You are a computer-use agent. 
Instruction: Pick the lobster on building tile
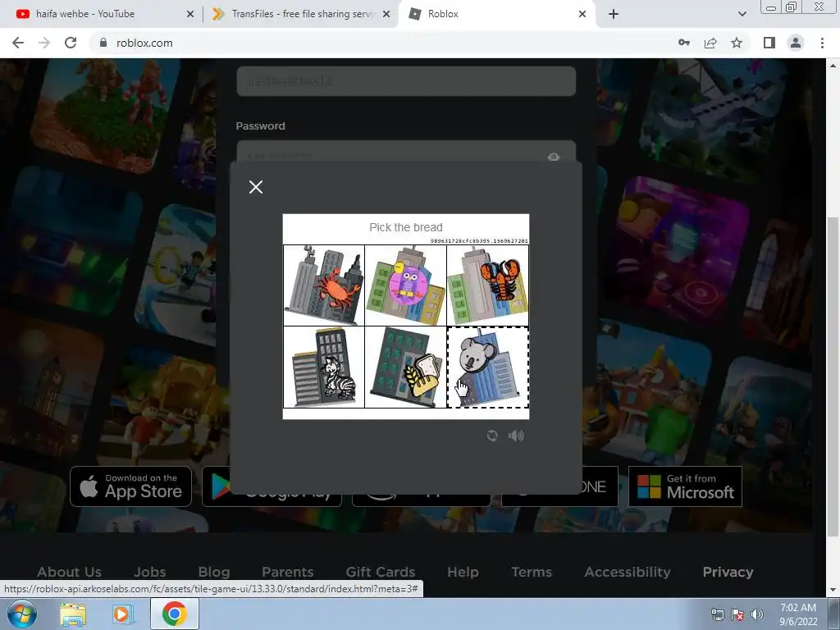pos(487,285)
